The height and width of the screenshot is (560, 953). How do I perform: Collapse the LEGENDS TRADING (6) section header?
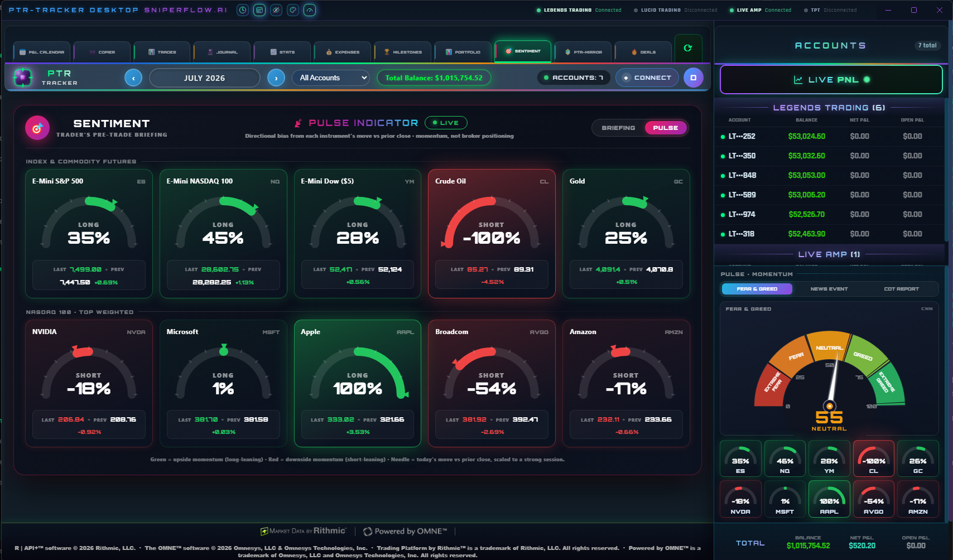tap(829, 108)
